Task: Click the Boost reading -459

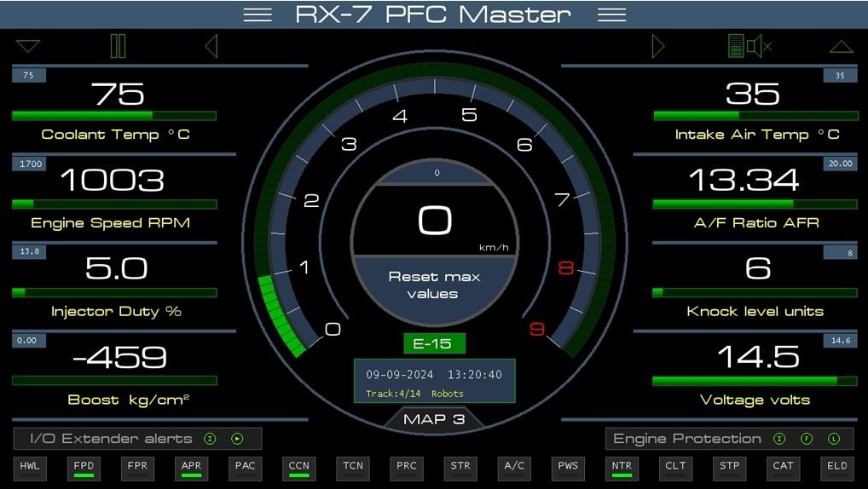Action: [119, 357]
